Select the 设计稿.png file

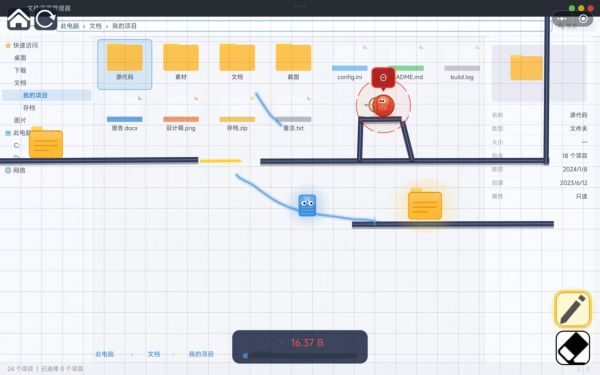click(181, 114)
